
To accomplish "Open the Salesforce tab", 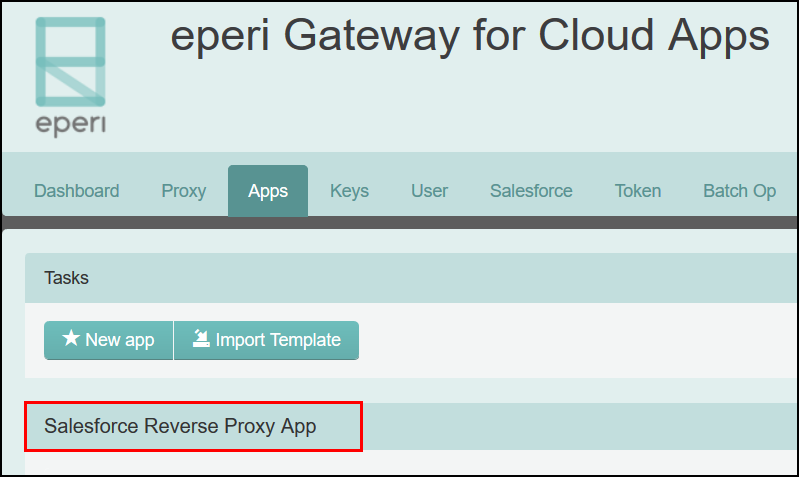I will 531,191.
